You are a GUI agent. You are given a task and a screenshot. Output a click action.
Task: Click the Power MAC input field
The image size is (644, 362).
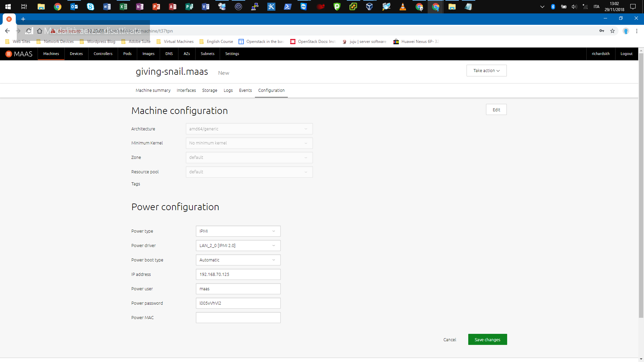click(238, 318)
